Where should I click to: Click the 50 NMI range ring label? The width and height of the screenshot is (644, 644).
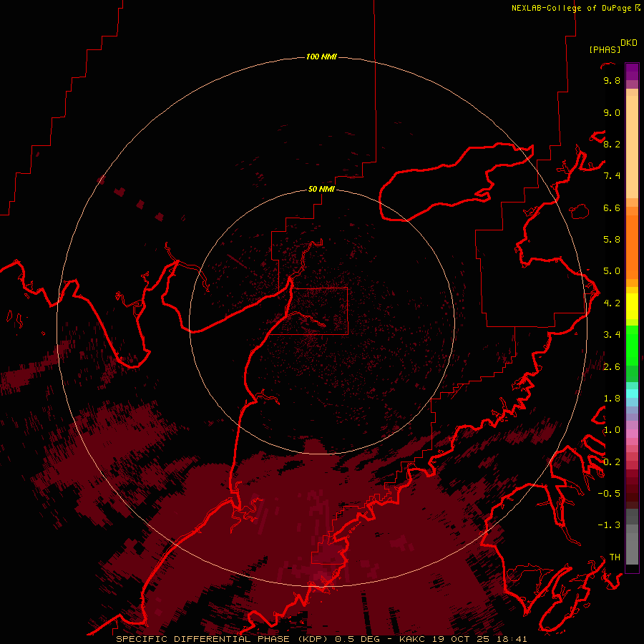coord(321,189)
